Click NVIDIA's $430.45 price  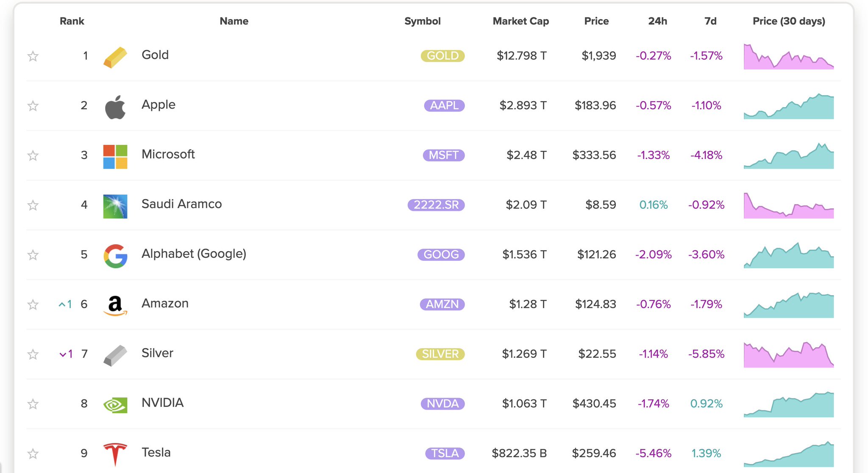click(x=594, y=404)
